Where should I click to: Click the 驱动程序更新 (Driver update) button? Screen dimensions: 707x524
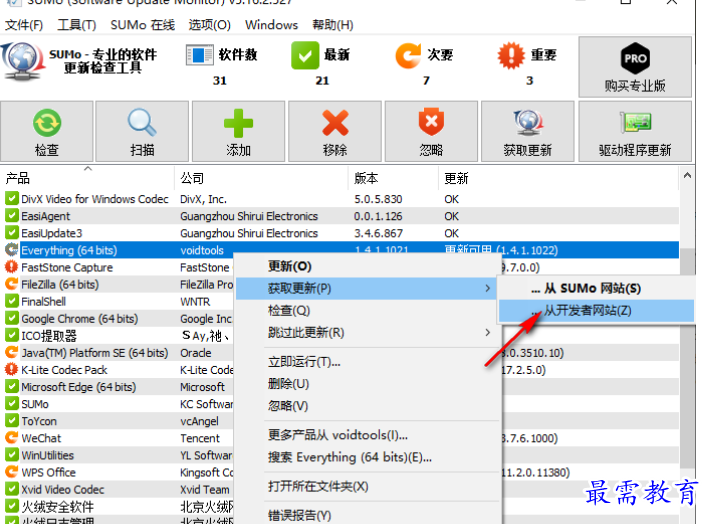pos(635,131)
